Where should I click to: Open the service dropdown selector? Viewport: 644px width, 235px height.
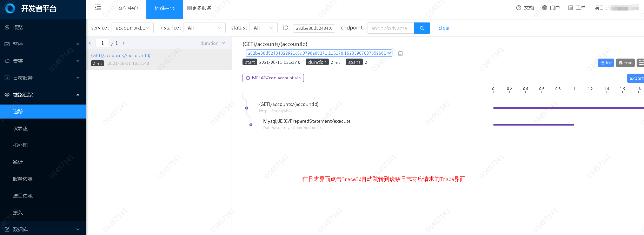[x=132, y=28]
